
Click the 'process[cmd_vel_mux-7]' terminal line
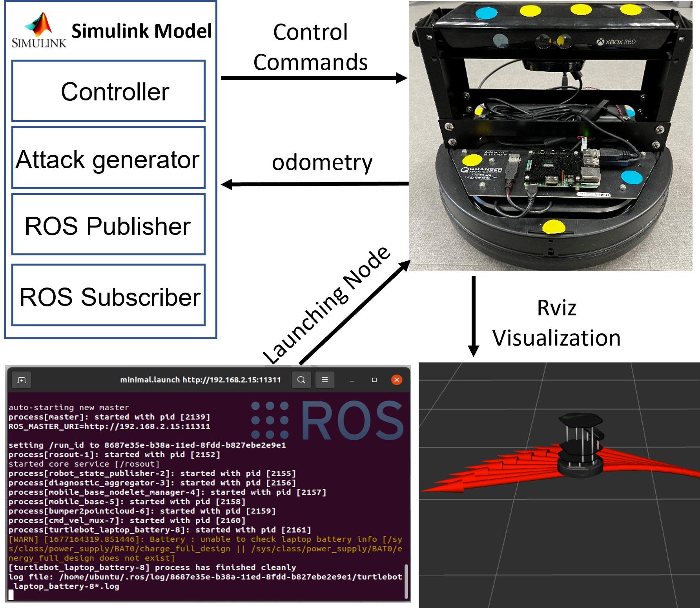click(127, 521)
